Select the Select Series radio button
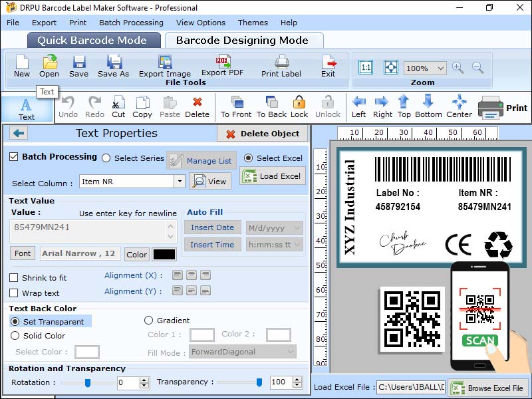Screen dimensions: 532x399 [x=106, y=158]
